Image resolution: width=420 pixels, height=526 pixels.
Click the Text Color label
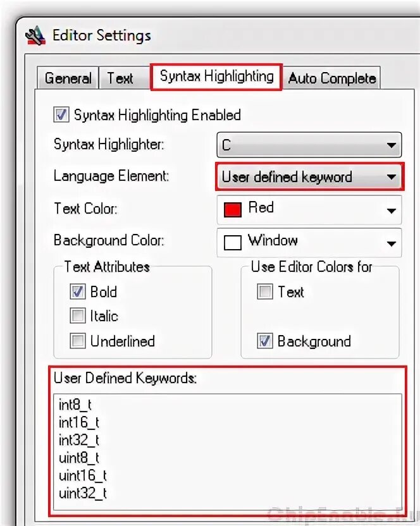pos(85,209)
